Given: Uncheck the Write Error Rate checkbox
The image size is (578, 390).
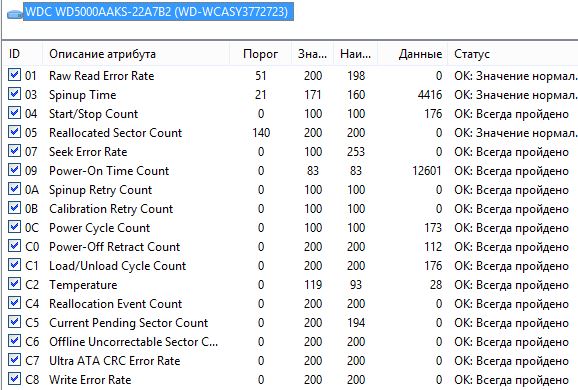Looking at the screenshot, I should [x=14, y=379].
